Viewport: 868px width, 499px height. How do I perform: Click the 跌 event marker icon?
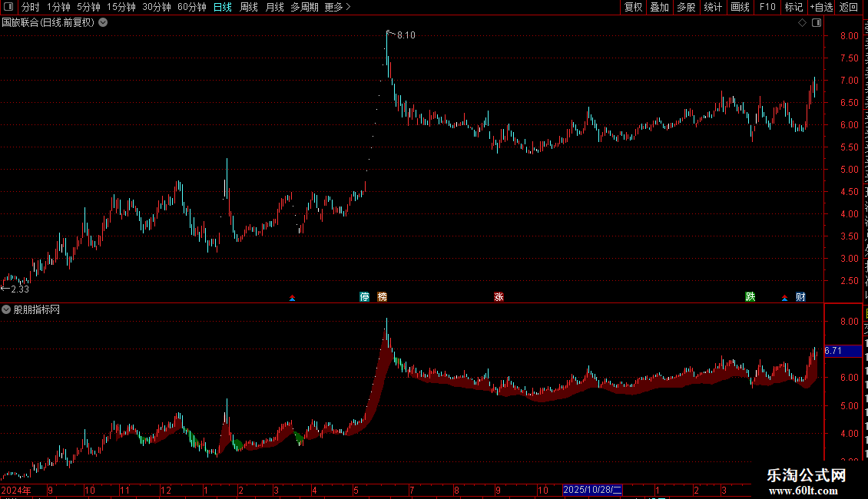coord(750,297)
